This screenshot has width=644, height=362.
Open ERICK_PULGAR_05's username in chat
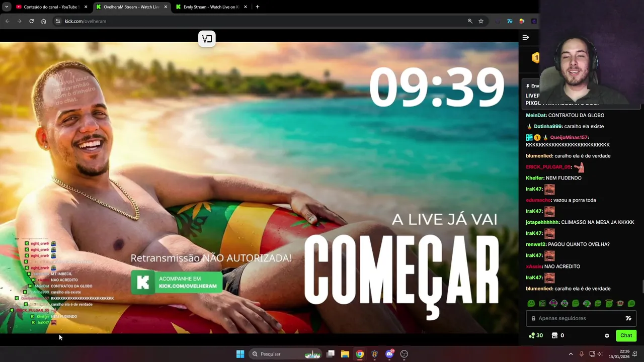548,167
